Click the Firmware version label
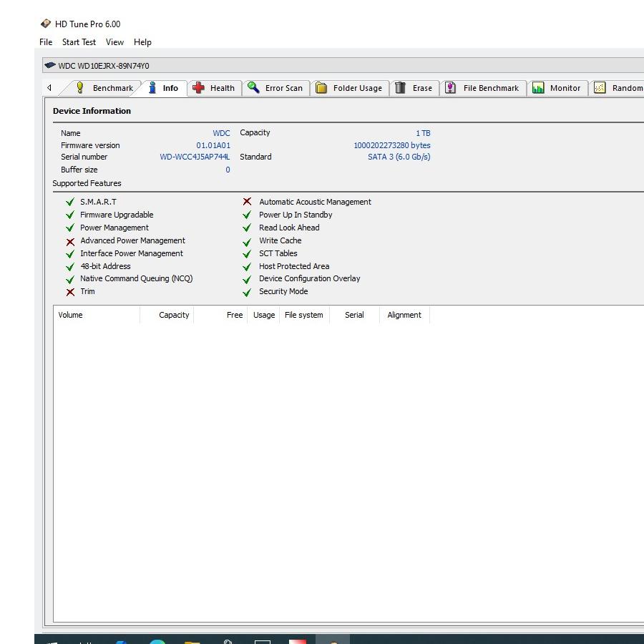Viewport: 644px width, 644px height. click(90, 145)
